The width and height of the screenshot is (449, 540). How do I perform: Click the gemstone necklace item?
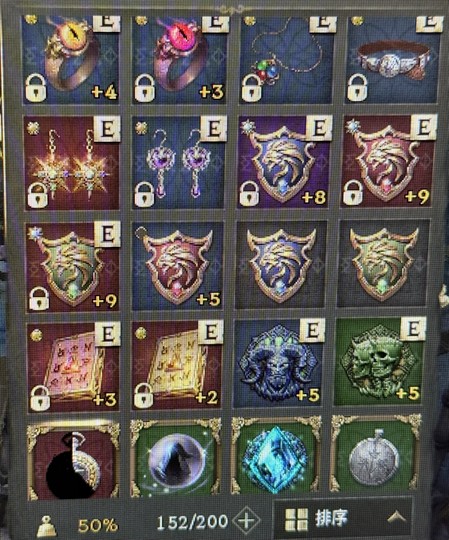click(x=286, y=59)
